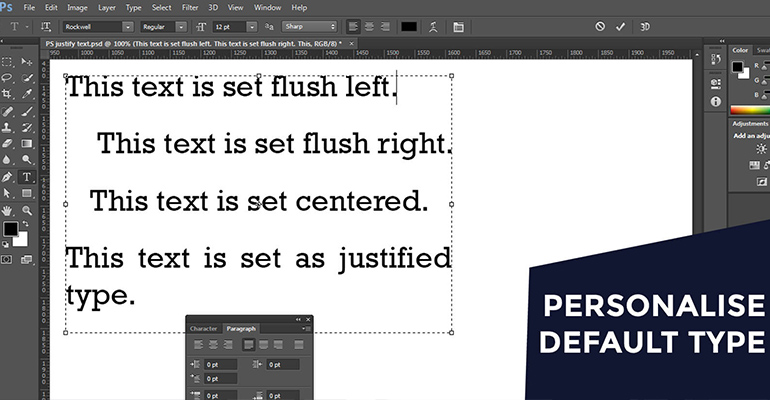
Task: Select the Lasso tool
Action: (x=7, y=78)
